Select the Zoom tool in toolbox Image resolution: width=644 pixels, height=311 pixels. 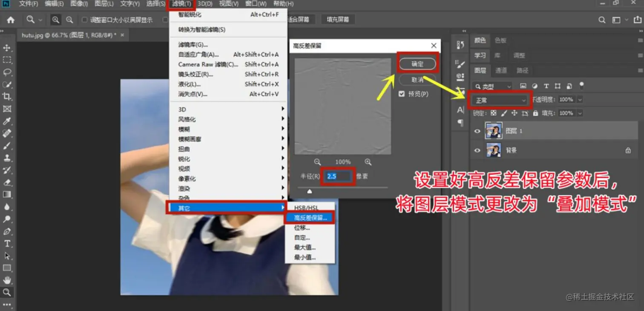click(x=7, y=292)
